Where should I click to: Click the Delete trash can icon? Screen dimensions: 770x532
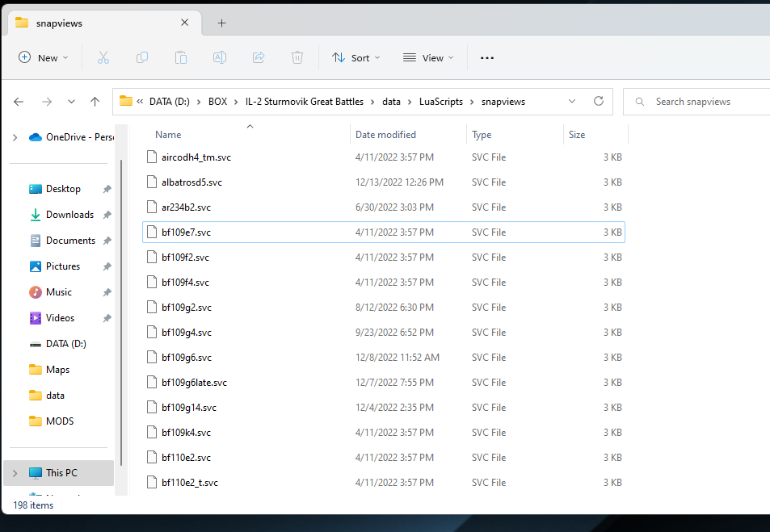pyautogui.click(x=297, y=57)
